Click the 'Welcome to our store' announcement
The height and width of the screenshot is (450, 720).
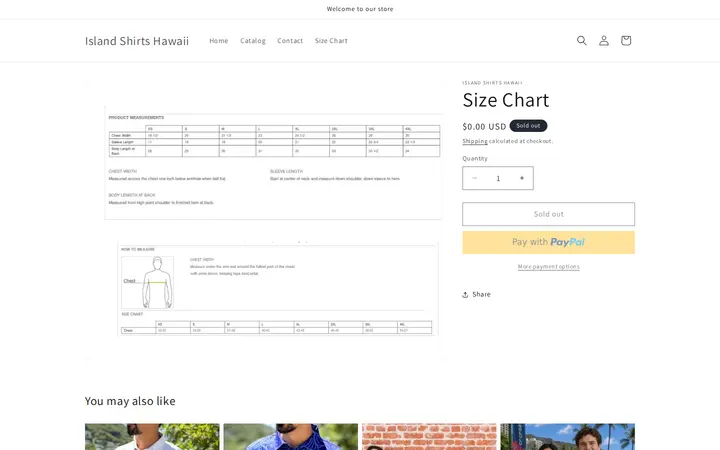pos(360,9)
